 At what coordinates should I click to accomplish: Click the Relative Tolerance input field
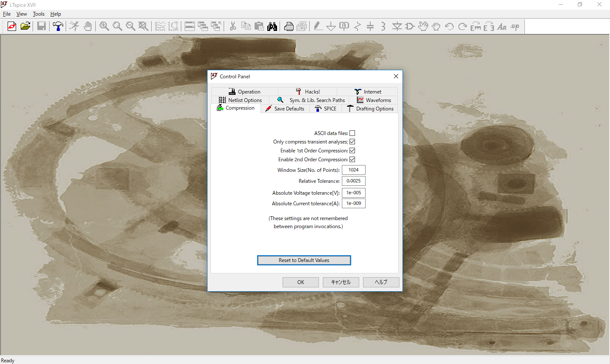pyautogui.click(x=354, y=181)
